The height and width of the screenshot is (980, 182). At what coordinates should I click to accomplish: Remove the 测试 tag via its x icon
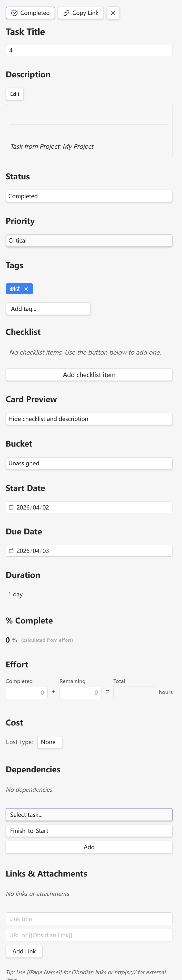tap(26, 289)
